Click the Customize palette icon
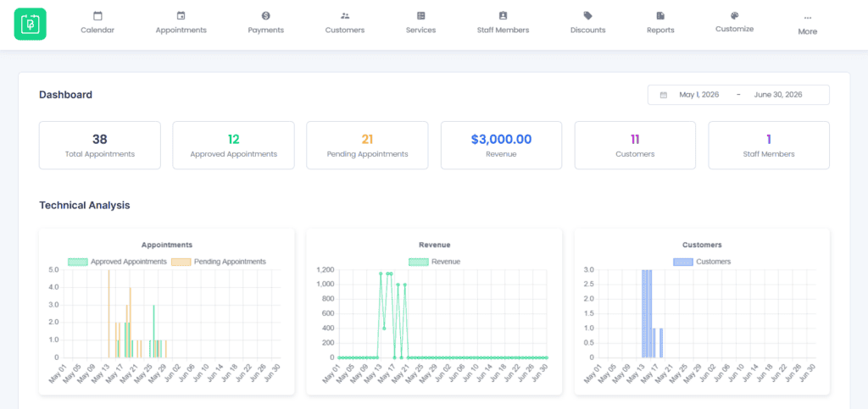Viewport: 868px width, 409px height. point(735,15)
